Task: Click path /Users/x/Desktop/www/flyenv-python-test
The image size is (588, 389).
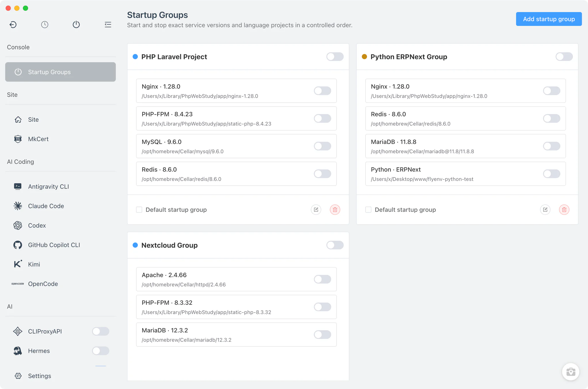Action: (x=422, y=179)
